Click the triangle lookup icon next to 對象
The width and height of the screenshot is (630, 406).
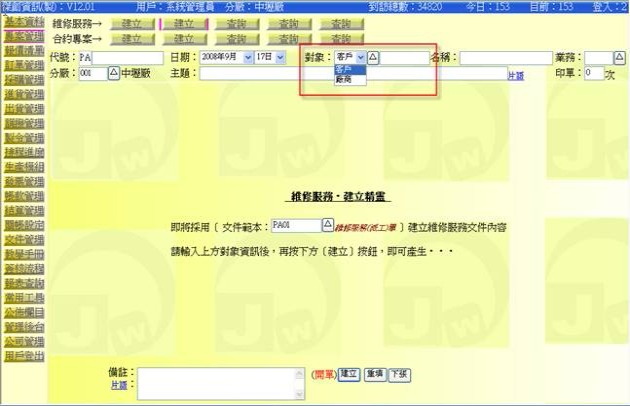pos(374,58)
